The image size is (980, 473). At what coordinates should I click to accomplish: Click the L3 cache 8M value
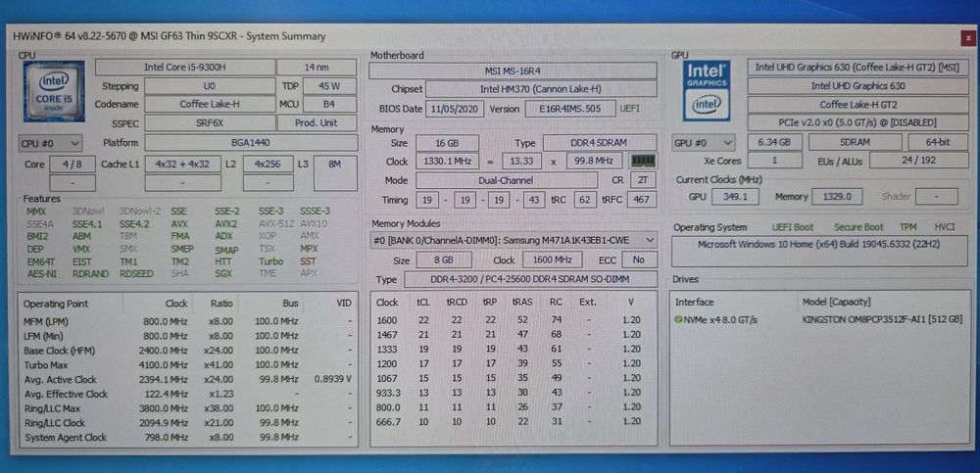tap(335, 173)
